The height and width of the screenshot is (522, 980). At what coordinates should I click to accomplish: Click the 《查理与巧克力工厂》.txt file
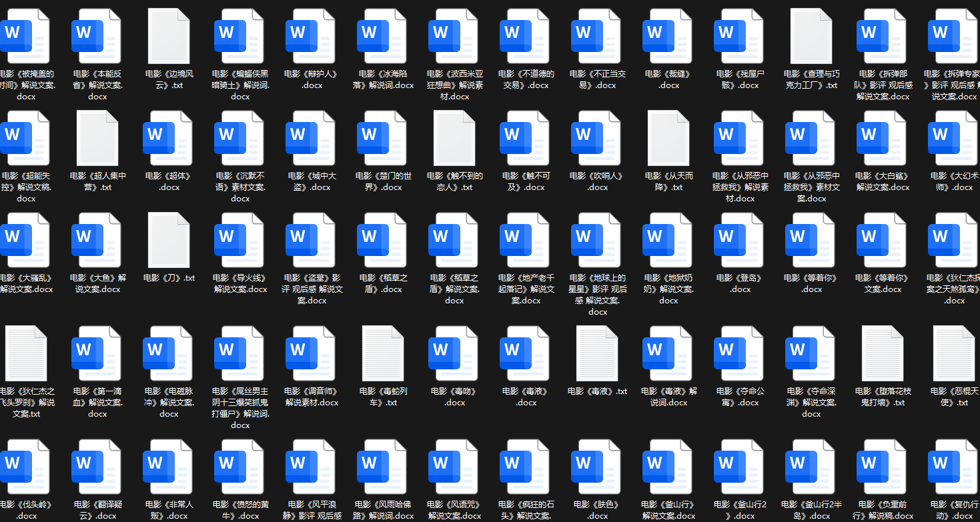811,35
